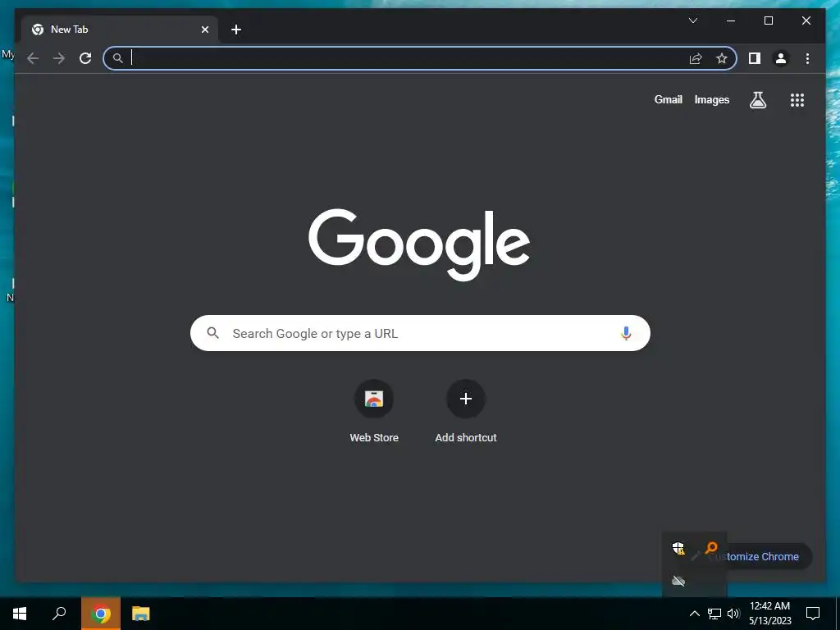Viewport: 840px width, 630px height.
Task: Open the volume tray icon
Action: 733,614
